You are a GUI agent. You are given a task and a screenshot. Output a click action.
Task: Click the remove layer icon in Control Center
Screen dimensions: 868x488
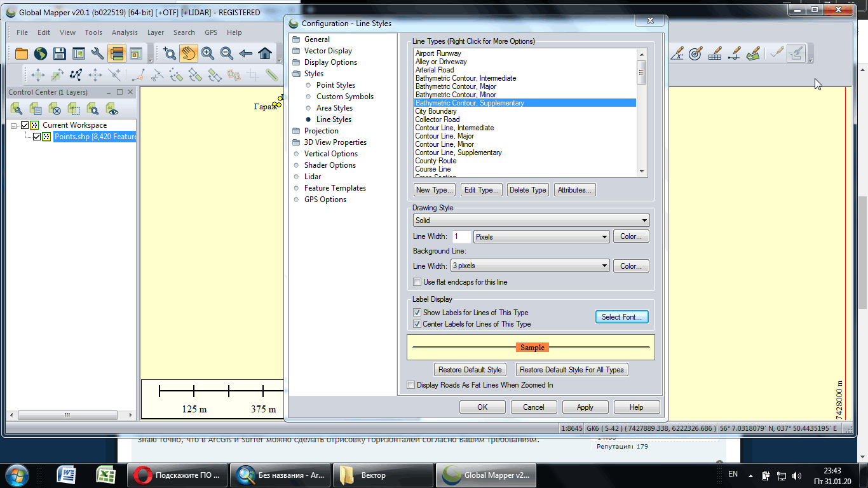pos(55,109)
